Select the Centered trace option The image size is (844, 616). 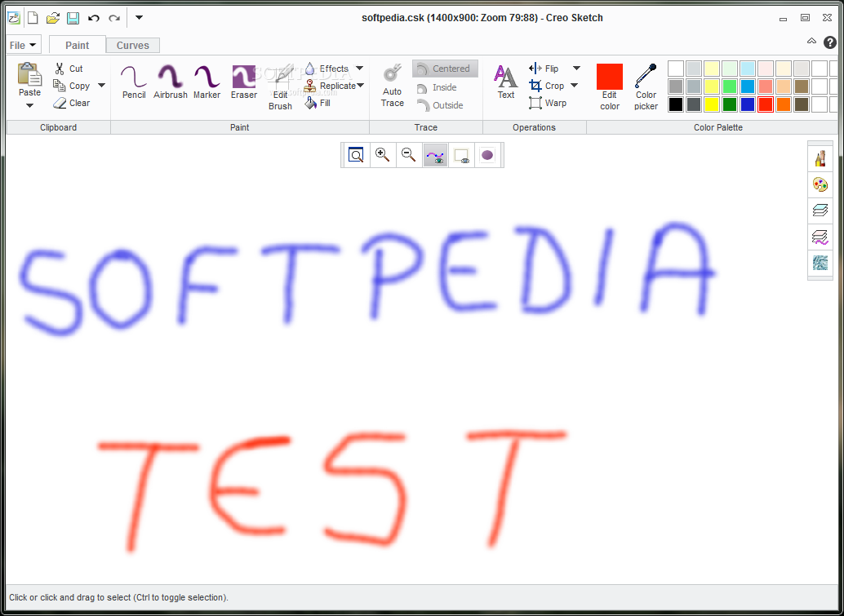(445, 69)
